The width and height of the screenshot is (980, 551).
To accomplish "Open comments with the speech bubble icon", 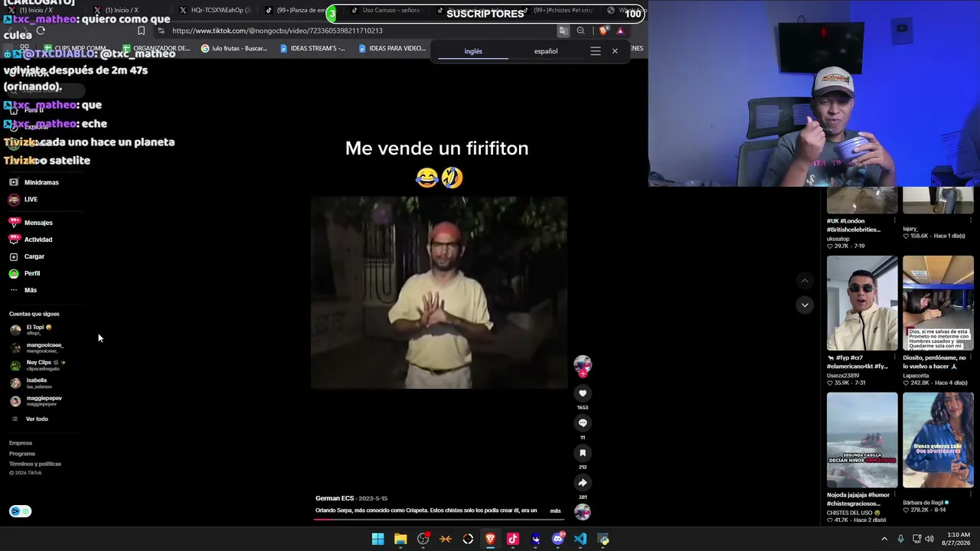I will pyautogui.click(x=583, y=423).
